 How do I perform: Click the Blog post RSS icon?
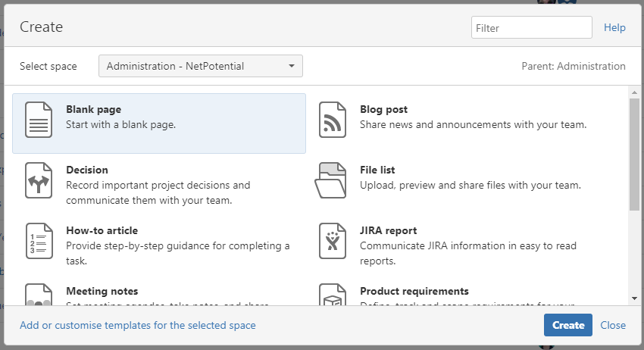tap(333, 120)
